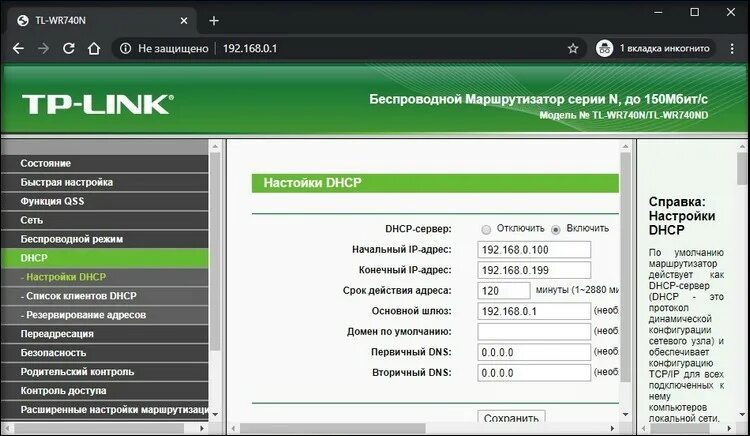Screen dimensions: 750x436
Task: Open 'Сеть' menu item
Action: [105, 220]
